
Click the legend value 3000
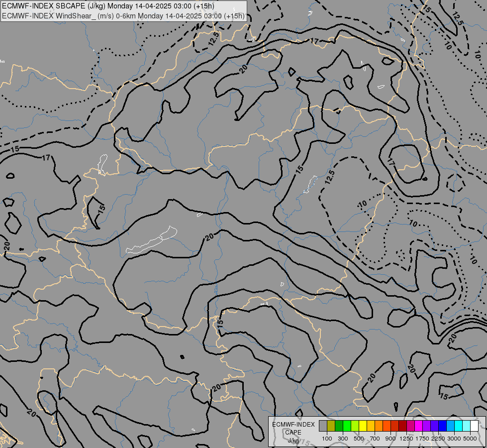454,439
